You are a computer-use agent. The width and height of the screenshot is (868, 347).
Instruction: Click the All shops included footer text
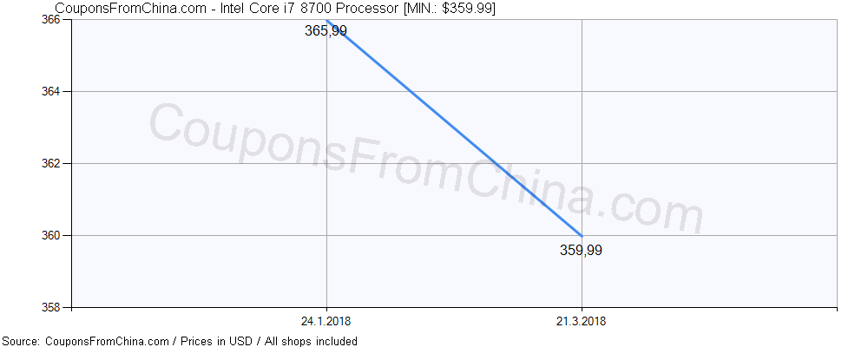click(311, 341)
